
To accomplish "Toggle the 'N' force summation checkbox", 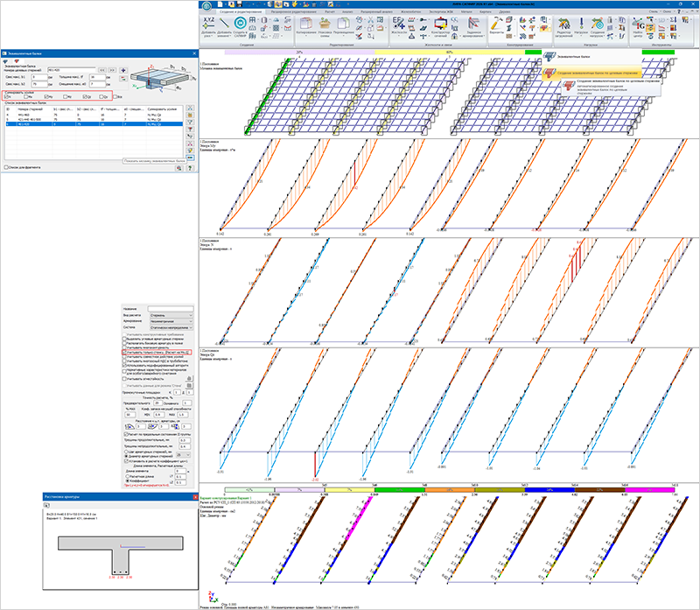I will coord(6,96).
